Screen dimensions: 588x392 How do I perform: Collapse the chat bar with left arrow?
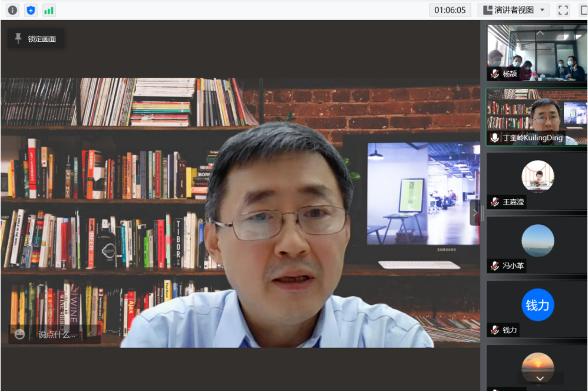(x=90, y=334)
